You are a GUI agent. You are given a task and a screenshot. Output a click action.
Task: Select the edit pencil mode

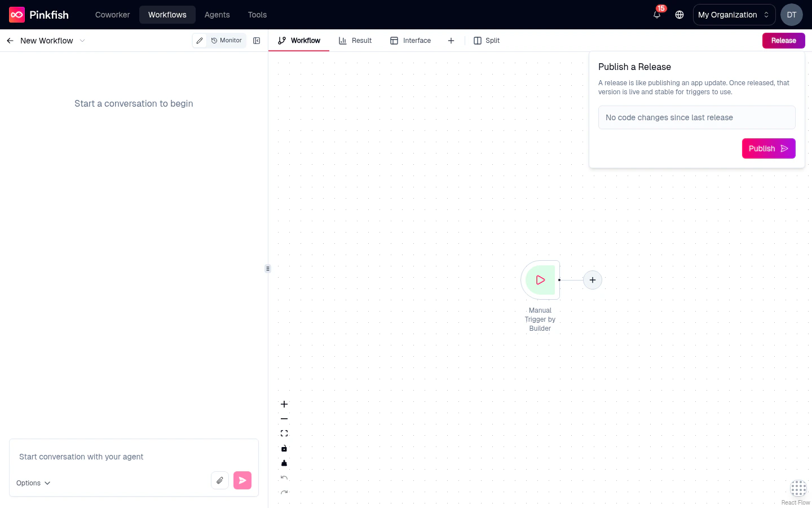200,41
